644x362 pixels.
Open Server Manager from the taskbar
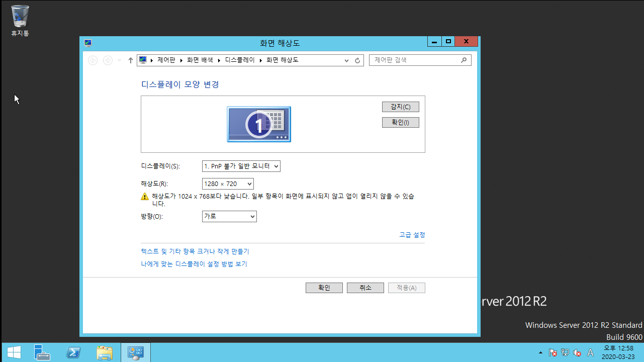(42, 352)
